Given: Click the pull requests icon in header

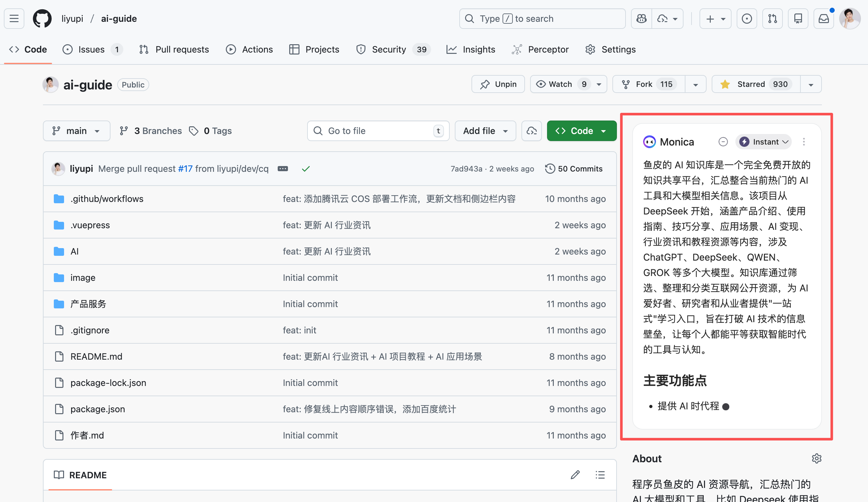Looking at the screenshot, I should [x=772, y=19].
